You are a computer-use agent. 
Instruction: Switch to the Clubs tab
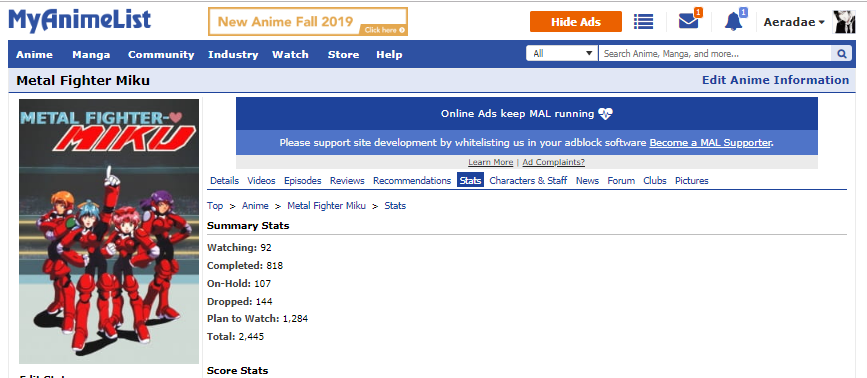[x=655, y=181]
